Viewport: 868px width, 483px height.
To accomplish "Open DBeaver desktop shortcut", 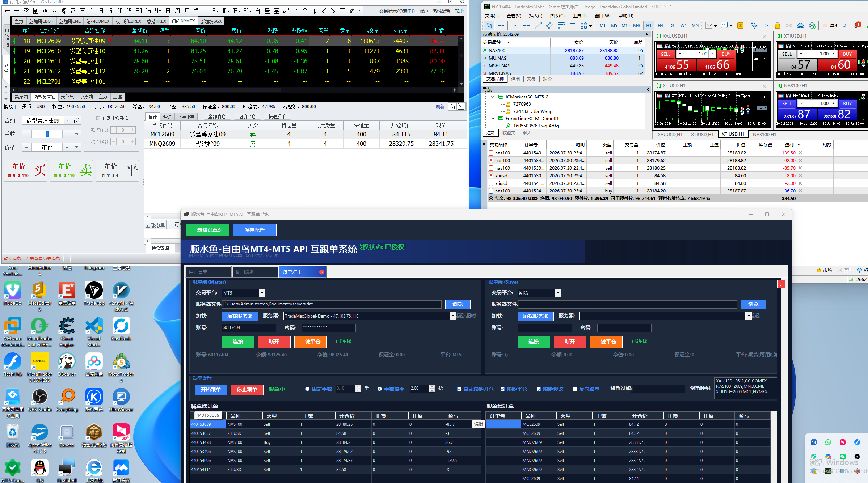I will coord(67,364).
